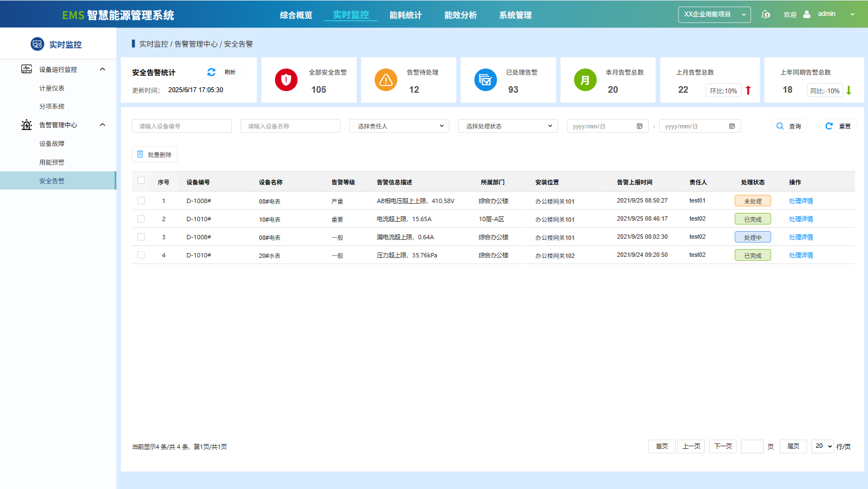The image size is (868, 489).
Task: Select the checkbox for row 3
Action: click(x=141, y=237)
